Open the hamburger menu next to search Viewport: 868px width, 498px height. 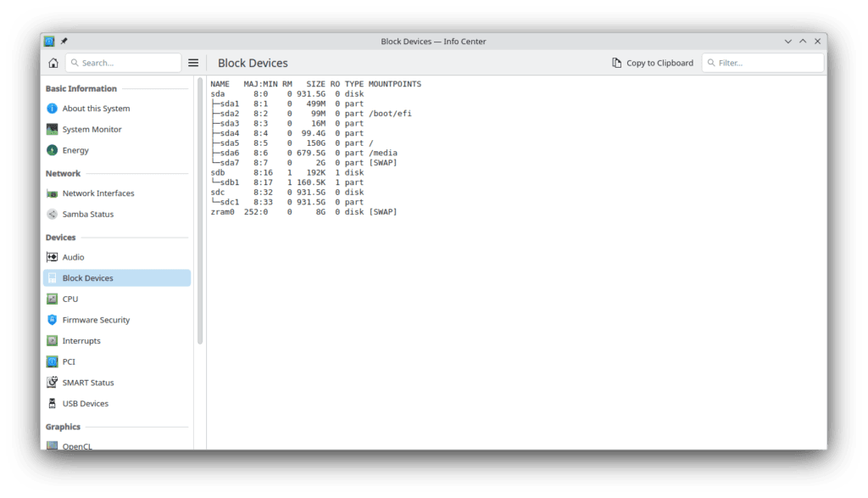click(193, 63)
